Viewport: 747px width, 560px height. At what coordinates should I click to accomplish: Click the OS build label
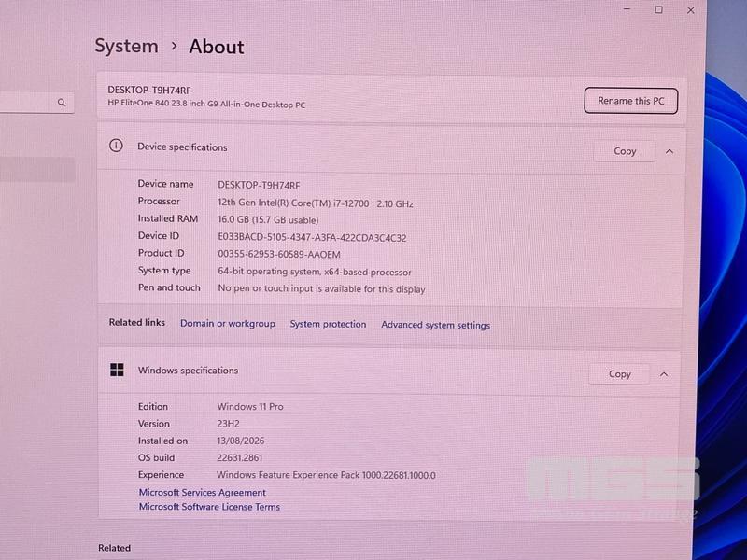click(x=156, y=458)
